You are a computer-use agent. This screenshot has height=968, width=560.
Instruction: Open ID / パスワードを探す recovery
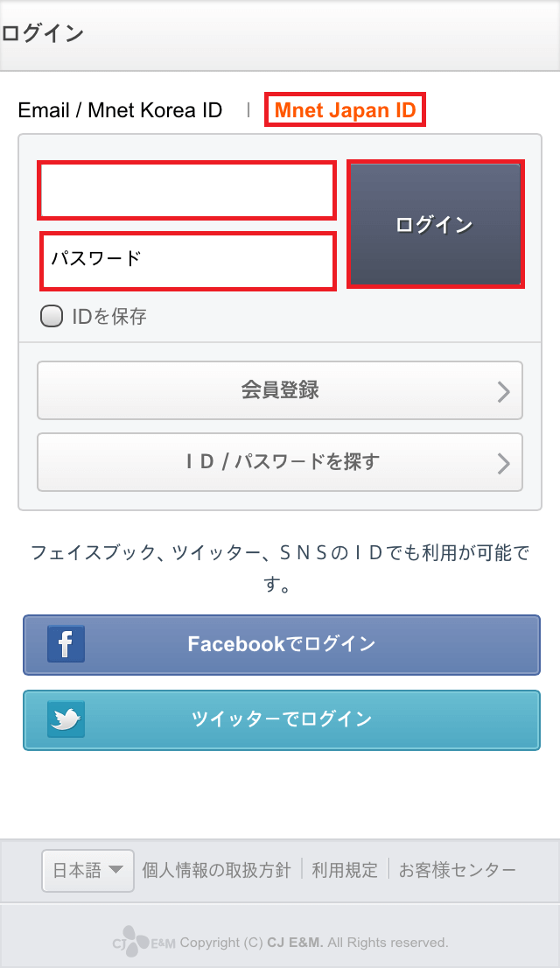[279, 461]
